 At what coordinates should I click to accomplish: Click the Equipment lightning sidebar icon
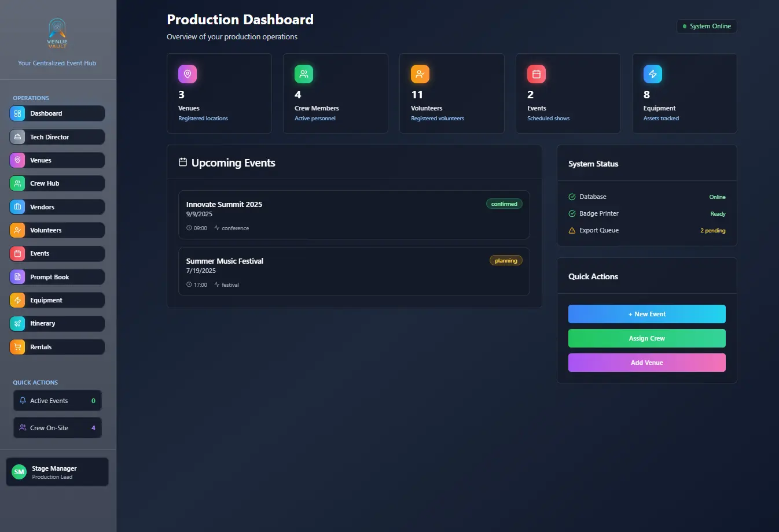click(x=17, y=300)
